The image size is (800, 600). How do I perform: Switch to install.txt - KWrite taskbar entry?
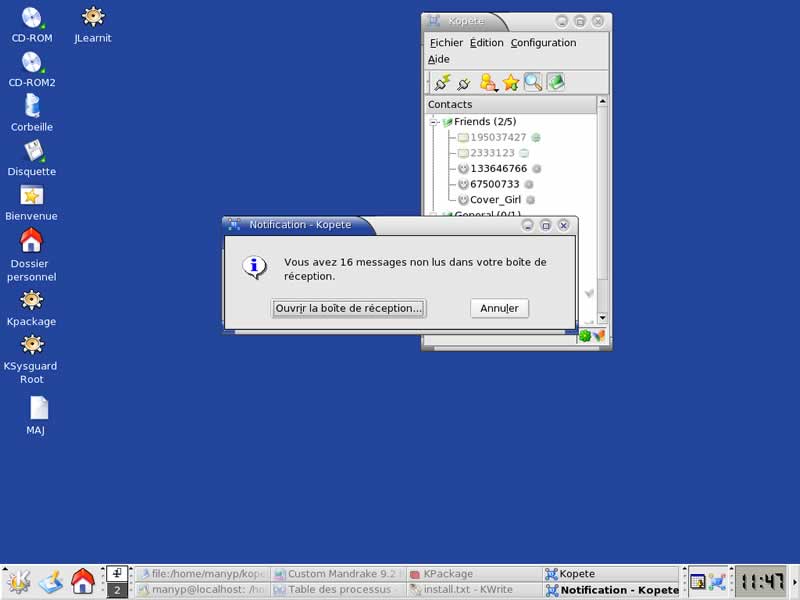(474, 590)
